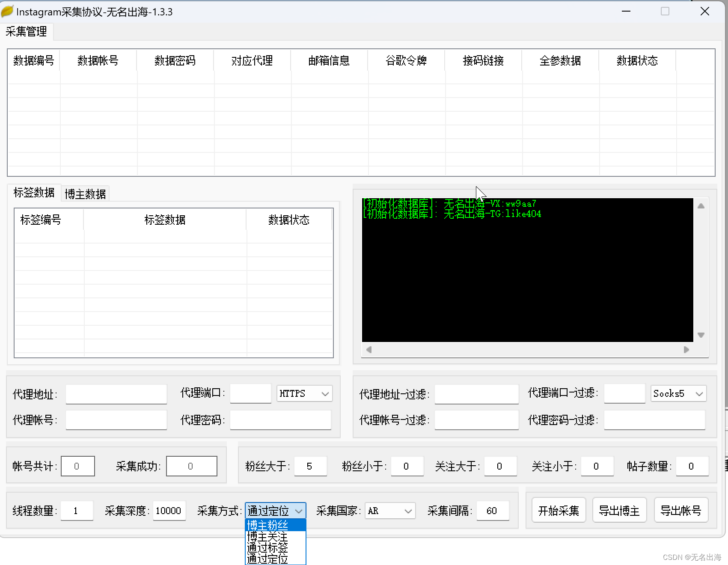Select 博主关注 from dropdown list

(x=276, y=536)
